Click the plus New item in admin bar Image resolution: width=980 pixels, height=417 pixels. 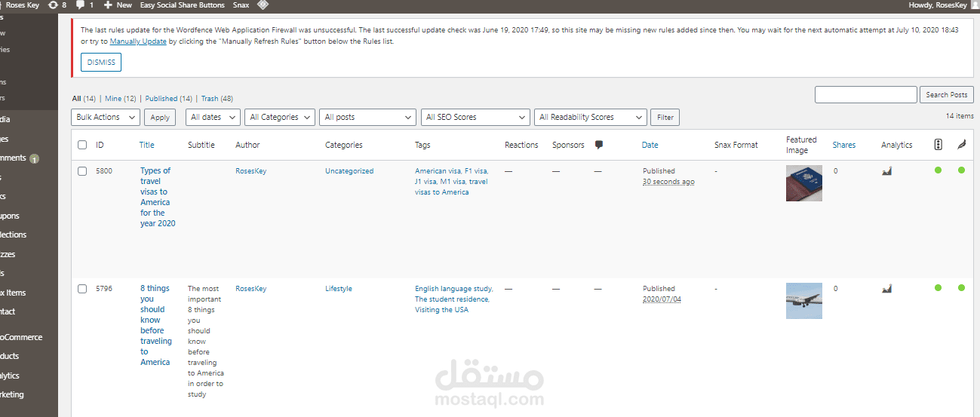point(118,5)
